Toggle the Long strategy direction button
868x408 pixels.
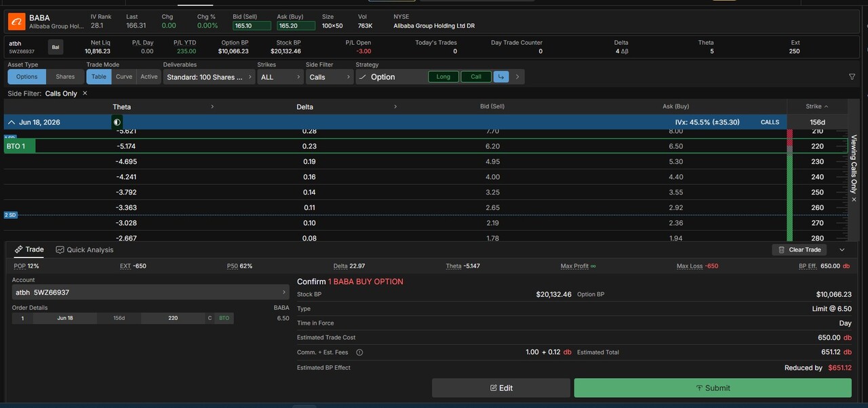pyautogui.click(x=443, y=77)
